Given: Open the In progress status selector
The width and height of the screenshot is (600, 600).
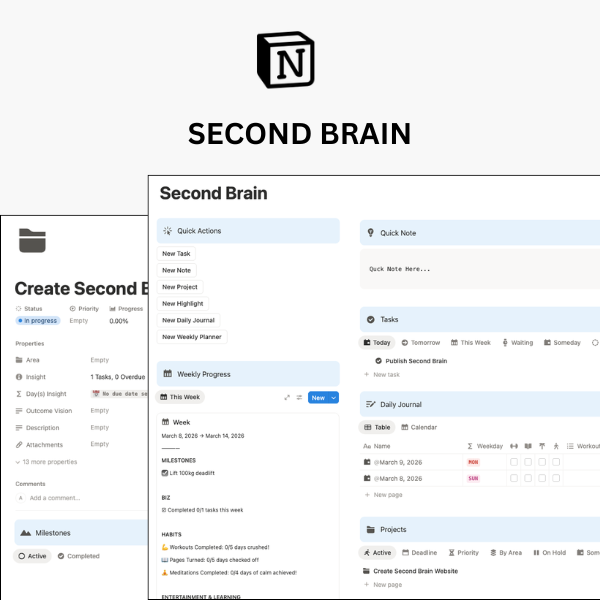Looking at the screenshot, I should tap(38, 321).
